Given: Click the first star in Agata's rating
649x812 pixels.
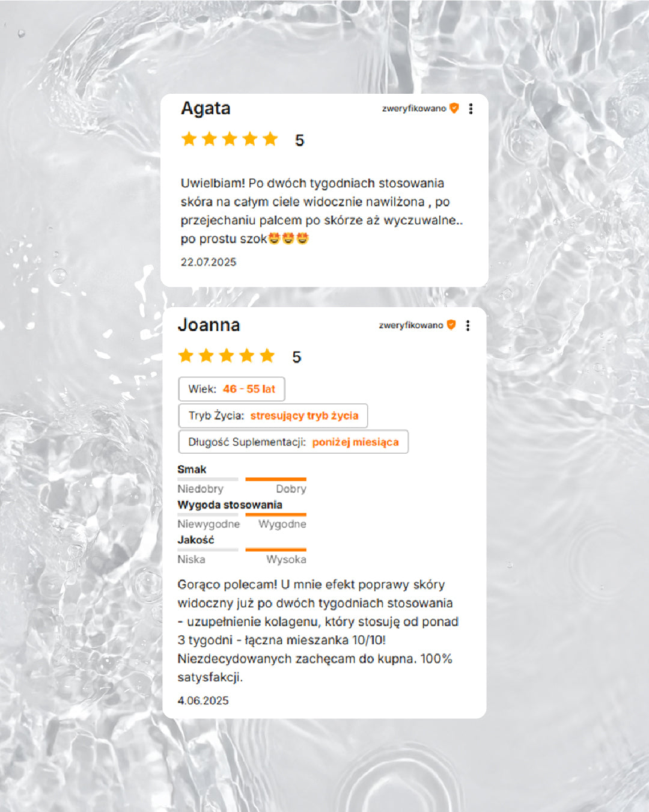Looking at the screenshot, I should [x=189, y=139].
